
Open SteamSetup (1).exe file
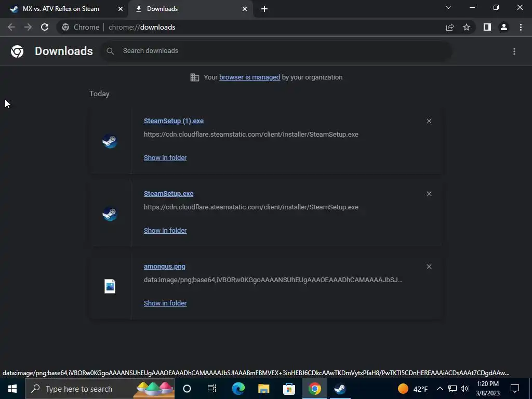coord(174,121)
